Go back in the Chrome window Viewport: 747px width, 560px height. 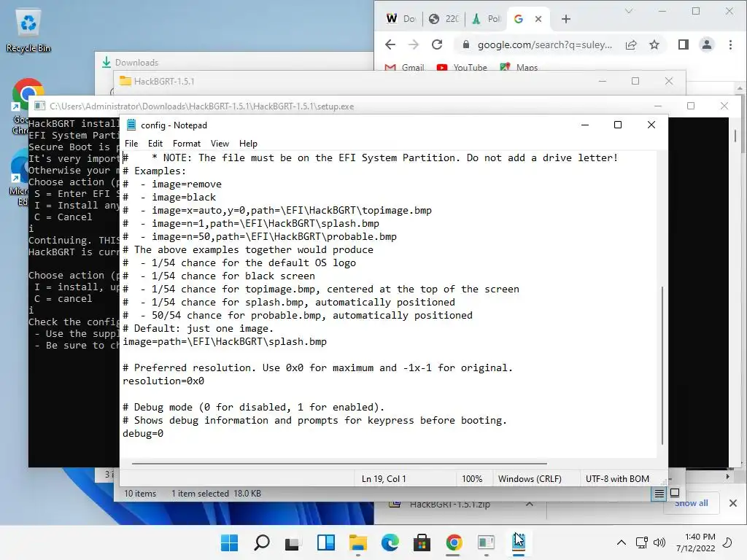click(x=390, y=44)
